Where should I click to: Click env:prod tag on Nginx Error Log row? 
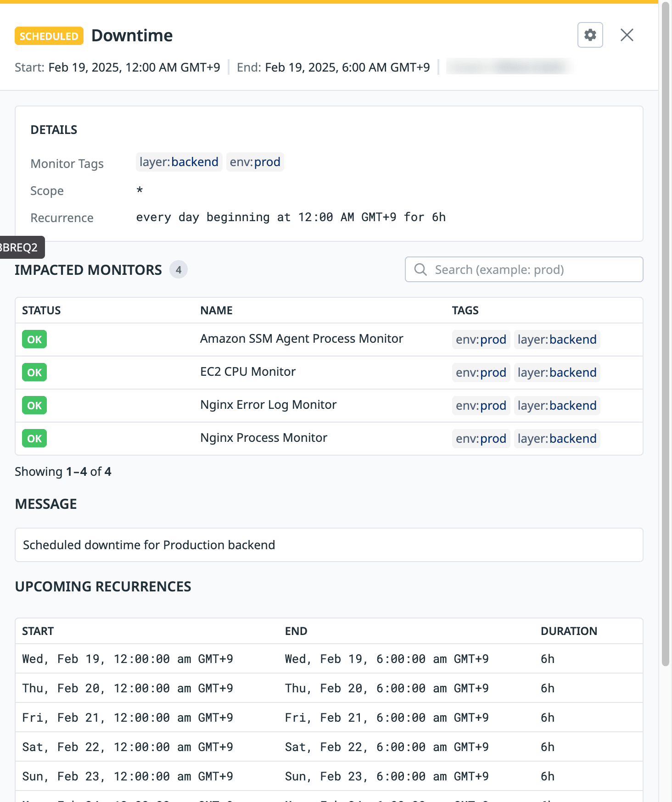coord(481,406)
